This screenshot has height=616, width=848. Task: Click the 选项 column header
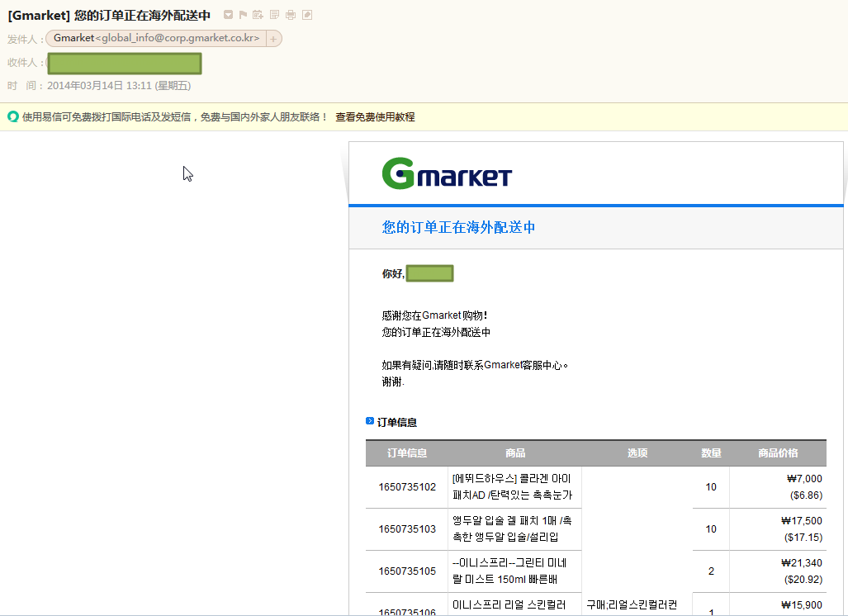click(637, 453)
